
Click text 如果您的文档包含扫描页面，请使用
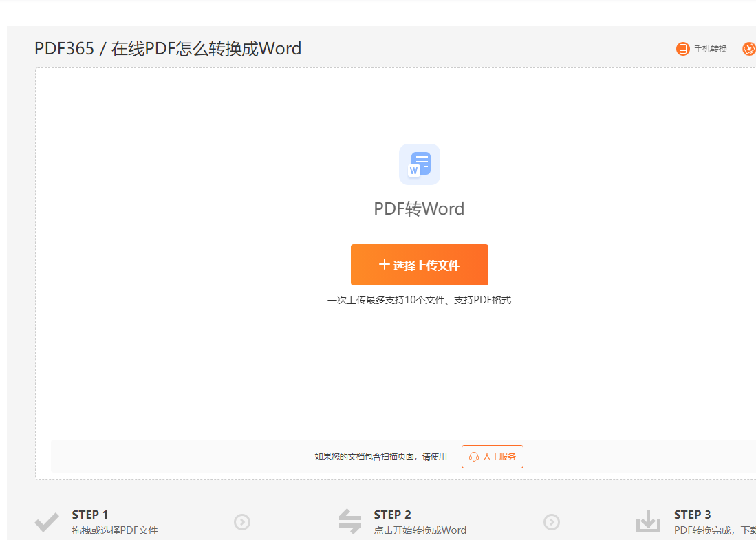point(380,457)
